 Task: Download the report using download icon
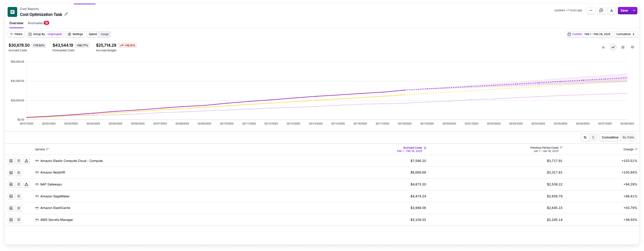(x=612, y=11)
